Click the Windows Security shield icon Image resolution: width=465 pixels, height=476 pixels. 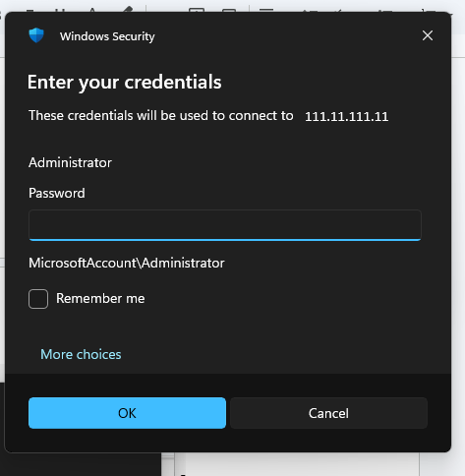(36, 35)
